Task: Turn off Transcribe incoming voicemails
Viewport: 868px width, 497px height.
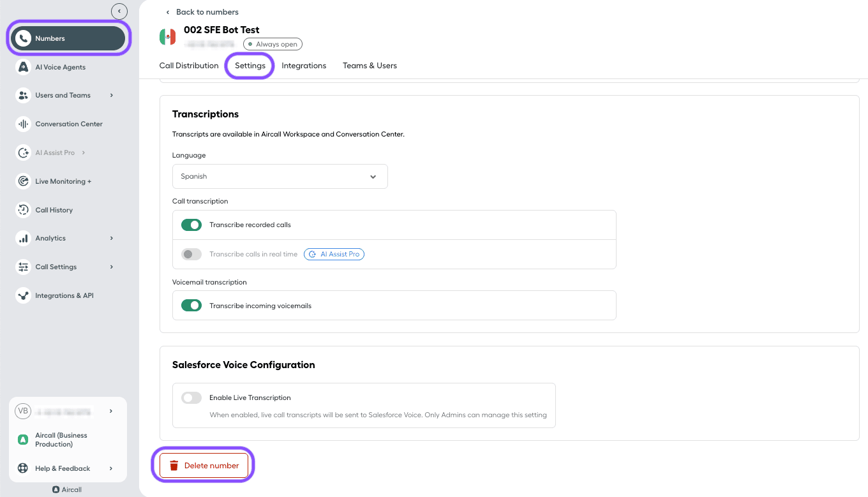Action: tap(191, 305)
